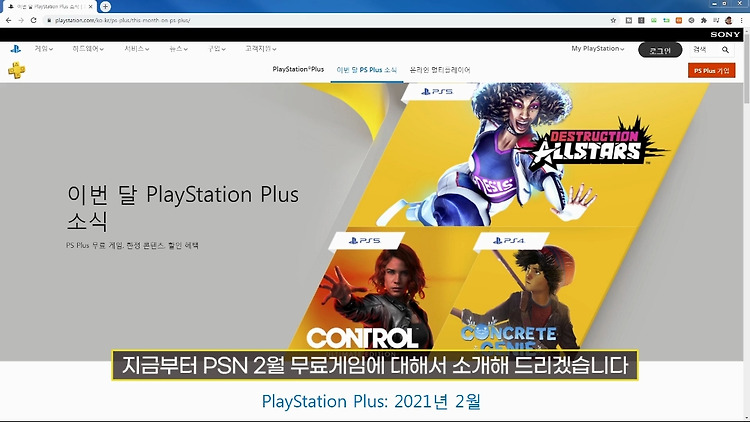Open the 온라인 멀티플레이어 tab

(440, 70)
